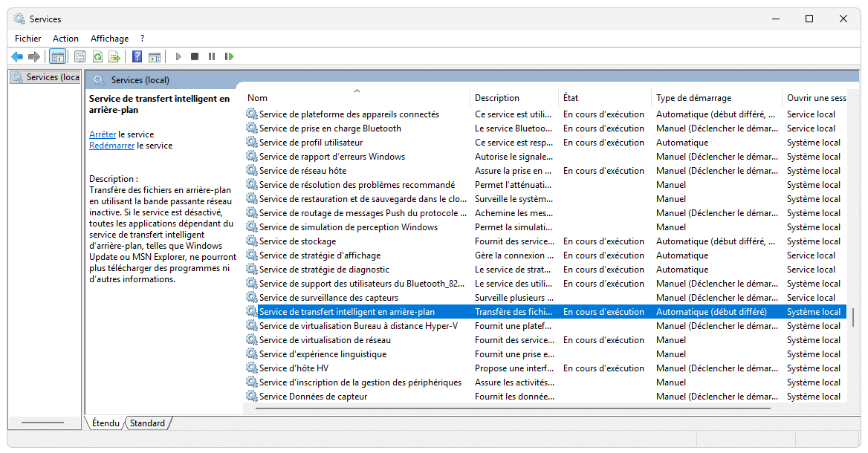Image resolution: width=868 pixels, height=453 pixels.
Task: Open Help with the question mark icon
Action: click(137, 56)
